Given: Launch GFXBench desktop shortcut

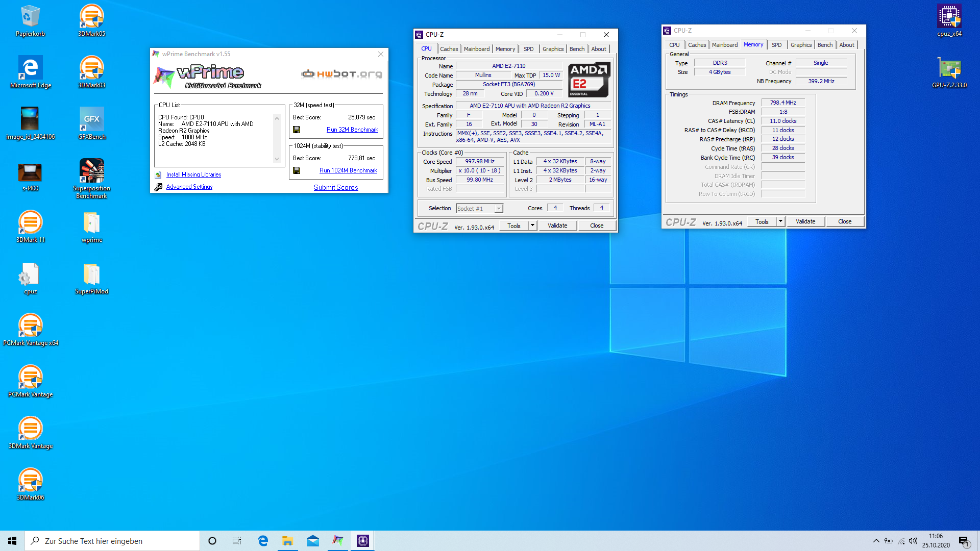Looking at the screenshot, I should 92,124.
